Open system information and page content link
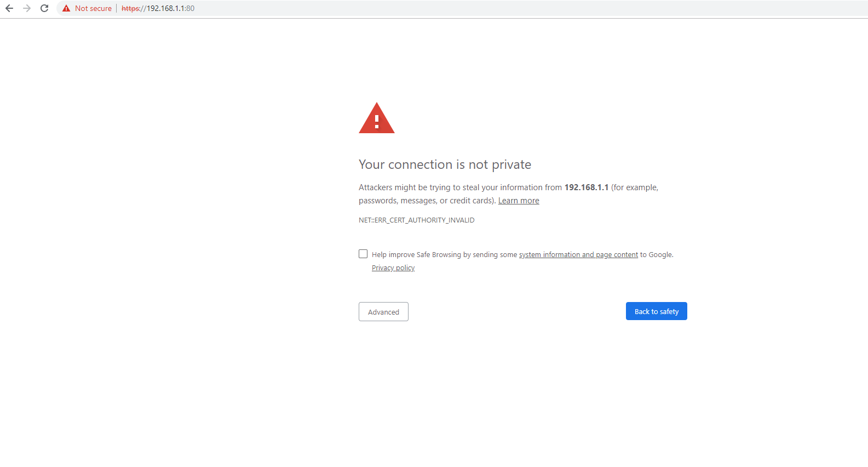868x467 pixels. coord(578,255)
